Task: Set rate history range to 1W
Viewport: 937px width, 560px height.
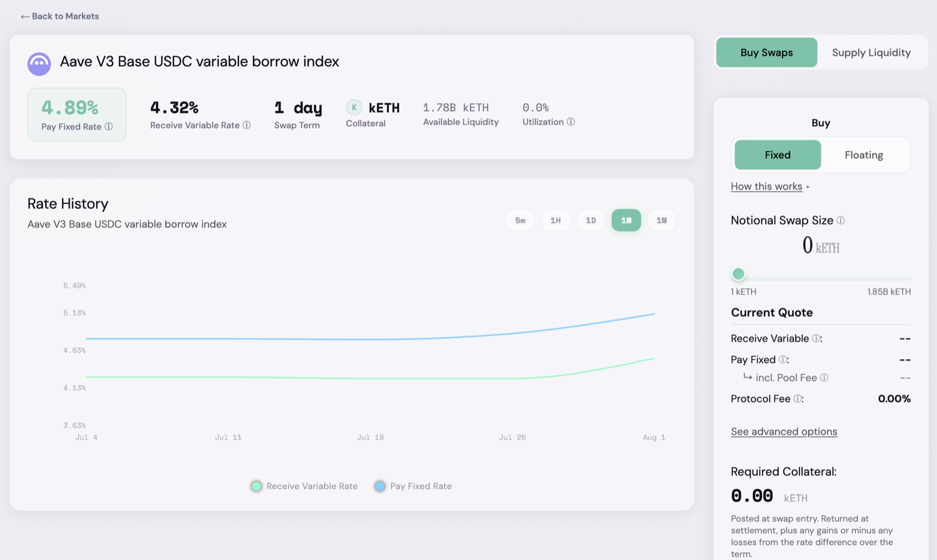Action: 626,221
